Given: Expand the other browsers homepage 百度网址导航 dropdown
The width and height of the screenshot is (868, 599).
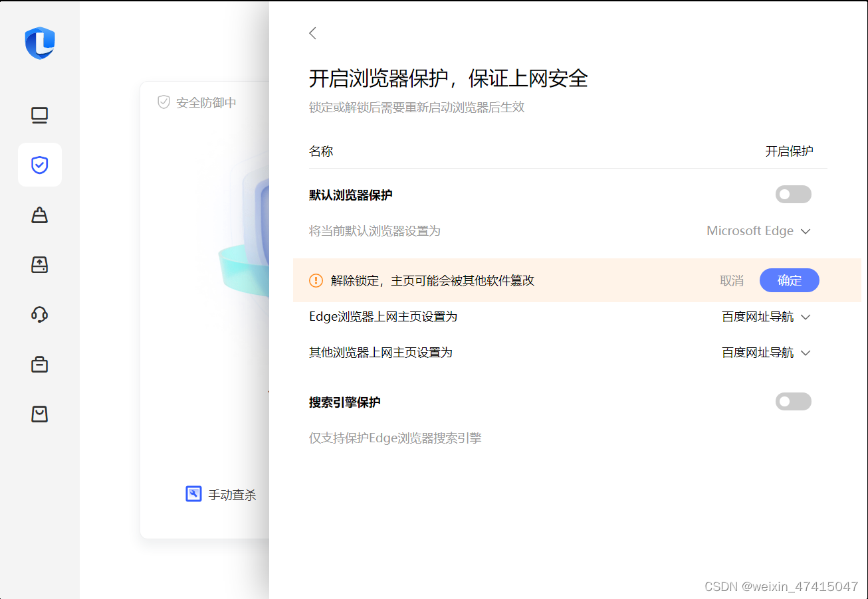Looking at the screenshot, I should click(766, 352).
